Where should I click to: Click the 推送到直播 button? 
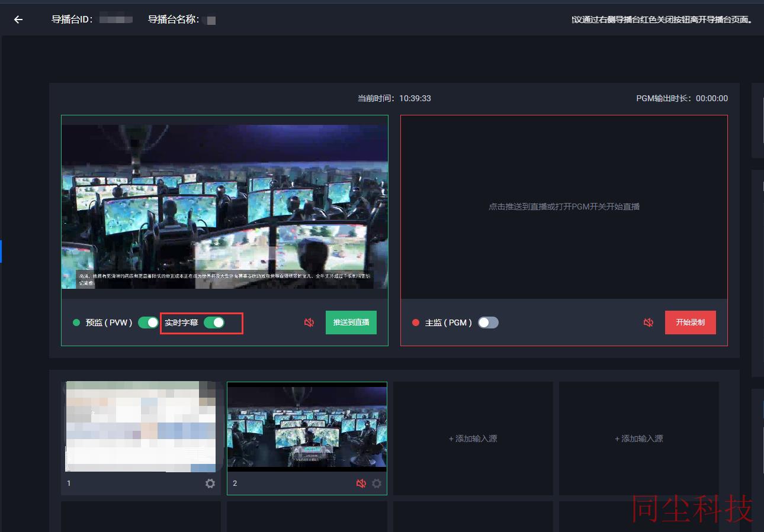click(x=351, y=323)
